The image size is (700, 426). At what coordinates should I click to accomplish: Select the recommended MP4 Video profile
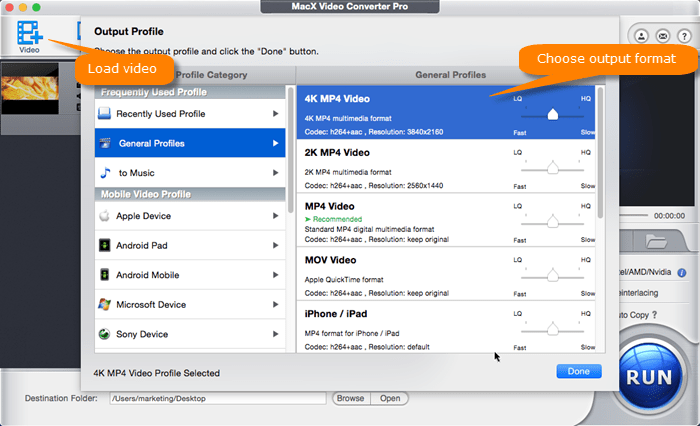click(446, 220)
